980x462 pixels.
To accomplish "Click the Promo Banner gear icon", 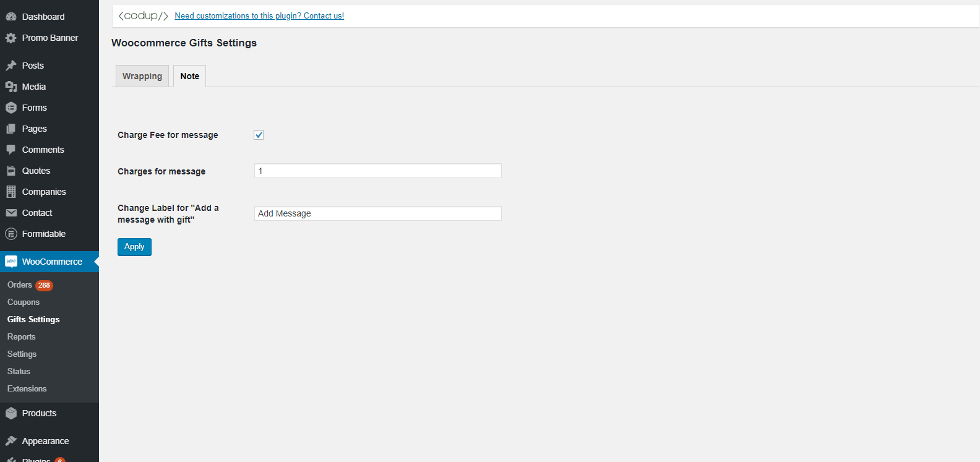I will click(x=11, y=38).
